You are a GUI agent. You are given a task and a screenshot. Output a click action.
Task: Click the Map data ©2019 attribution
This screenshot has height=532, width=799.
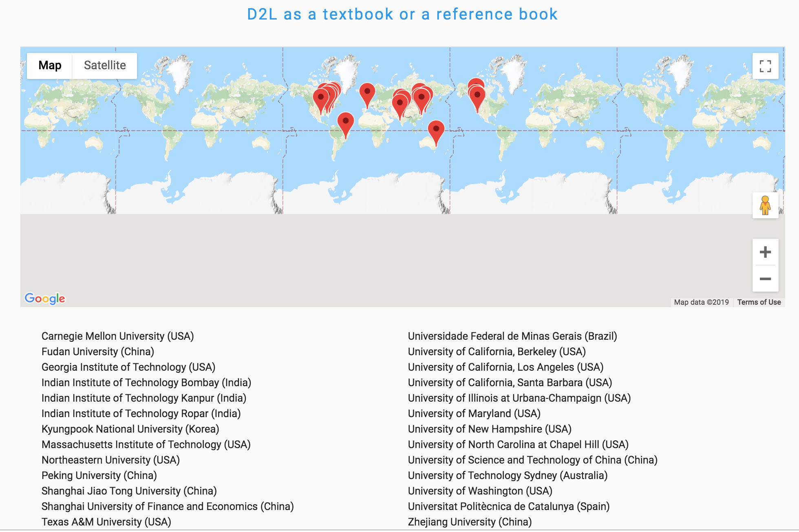(701, 302)
